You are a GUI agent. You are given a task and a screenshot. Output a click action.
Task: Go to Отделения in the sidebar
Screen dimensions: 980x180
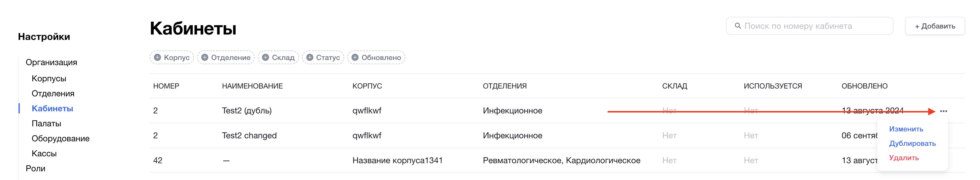coord(53,93)
